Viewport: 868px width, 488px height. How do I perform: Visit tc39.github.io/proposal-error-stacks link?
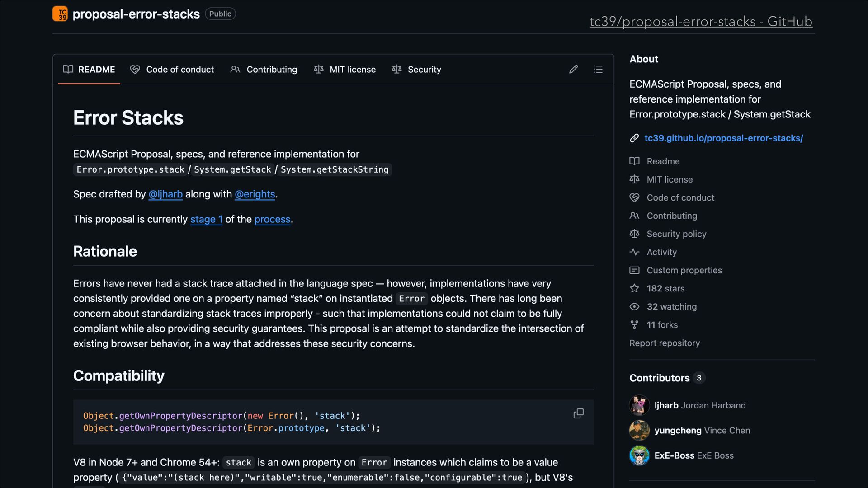pos(723,138)
